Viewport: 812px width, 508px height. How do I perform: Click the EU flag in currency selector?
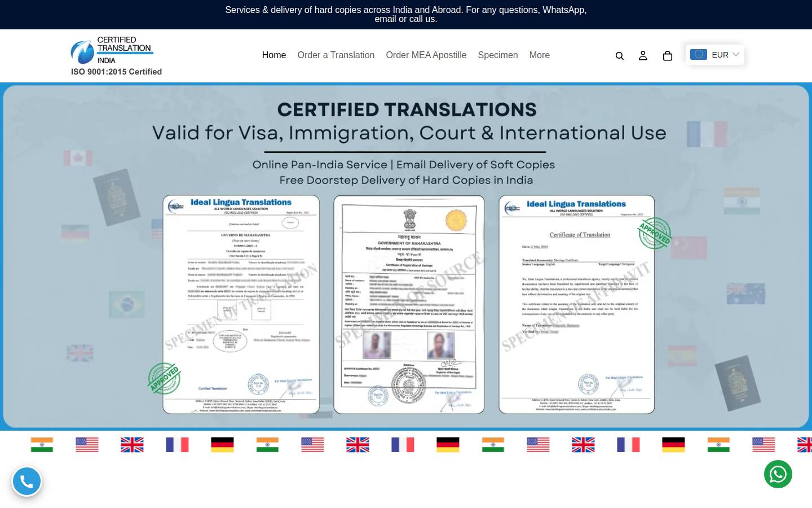click(699, 55)
